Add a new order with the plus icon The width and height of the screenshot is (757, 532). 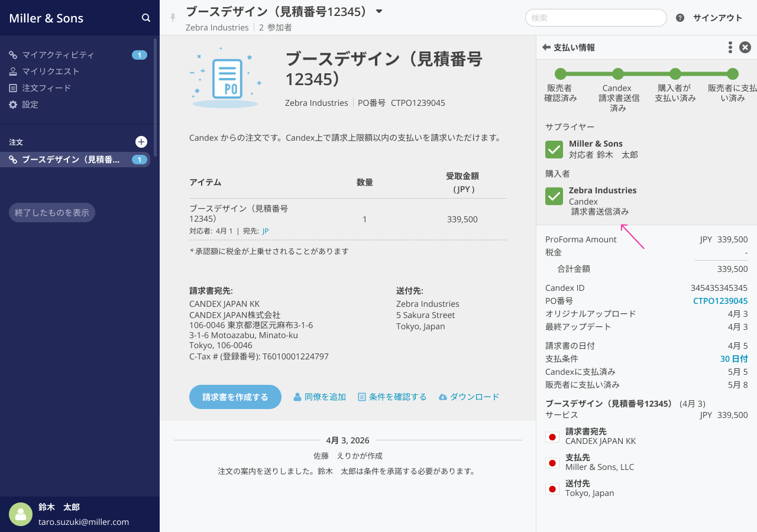(141, 142)
